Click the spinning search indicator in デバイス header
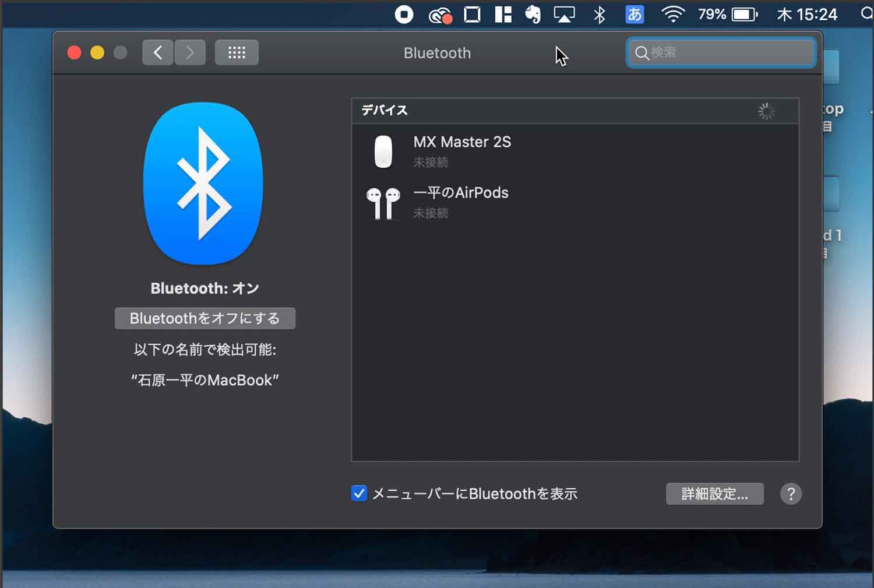874x588 pixels. pos(766,111)
